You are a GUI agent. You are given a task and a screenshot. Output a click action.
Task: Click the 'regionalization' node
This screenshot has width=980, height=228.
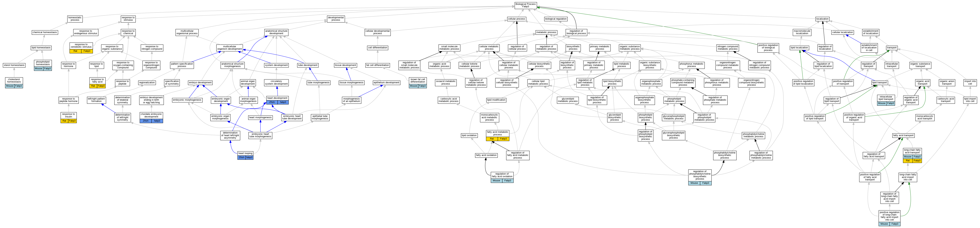147,83
